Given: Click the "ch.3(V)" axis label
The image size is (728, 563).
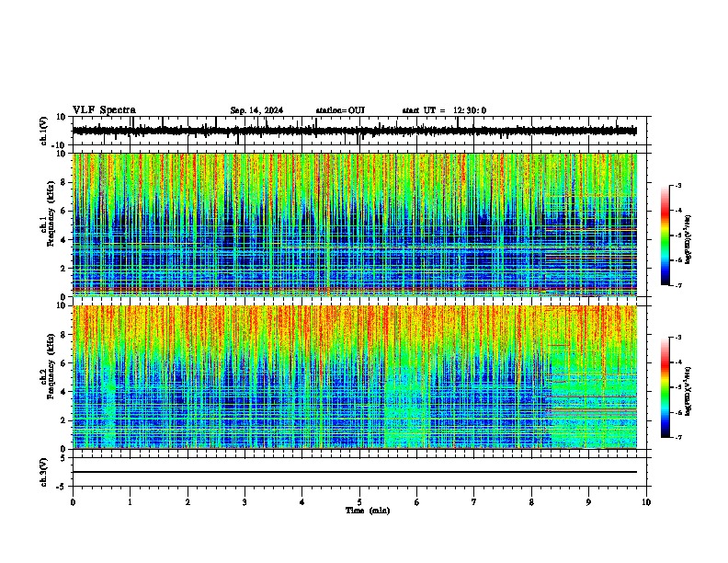Looking at the screenshot, I should (44, 473).
